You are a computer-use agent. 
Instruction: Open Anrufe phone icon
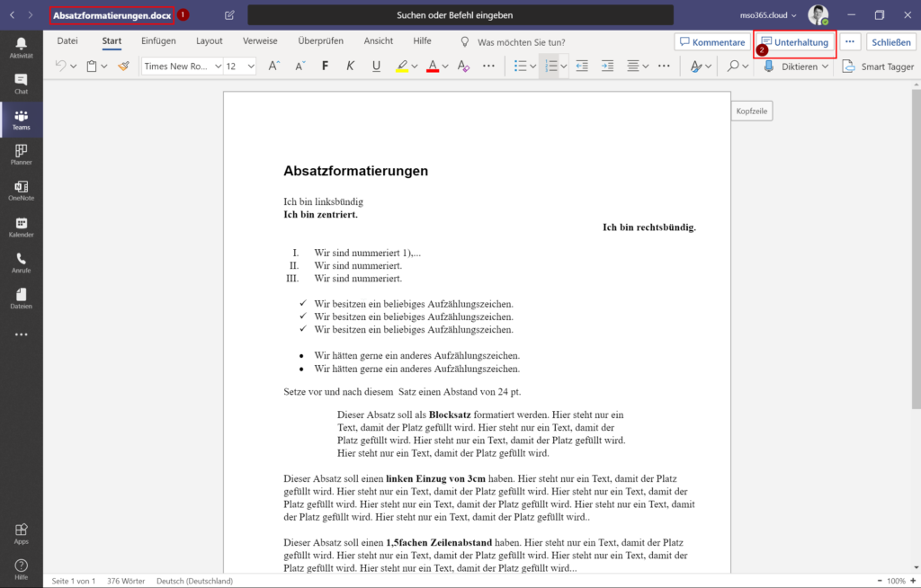tap(22, 263)
